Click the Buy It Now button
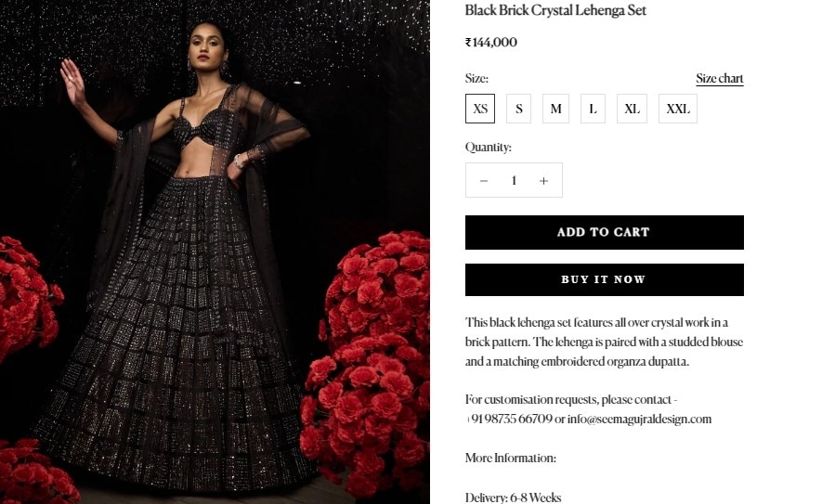 point(605,279)
